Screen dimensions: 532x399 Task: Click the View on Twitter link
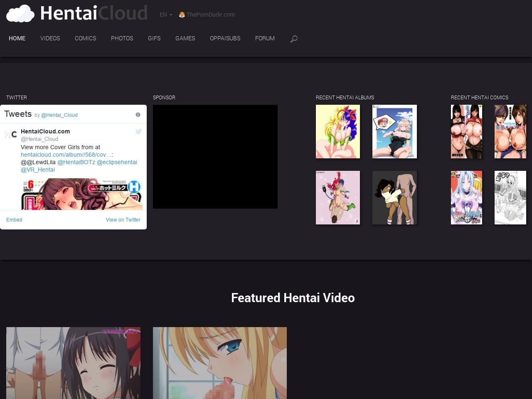(123, 220)
